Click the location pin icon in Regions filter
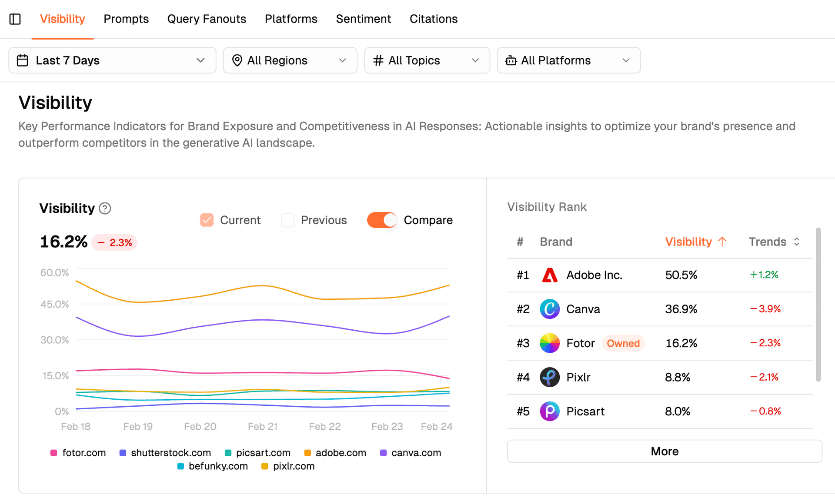 (237, 60)
